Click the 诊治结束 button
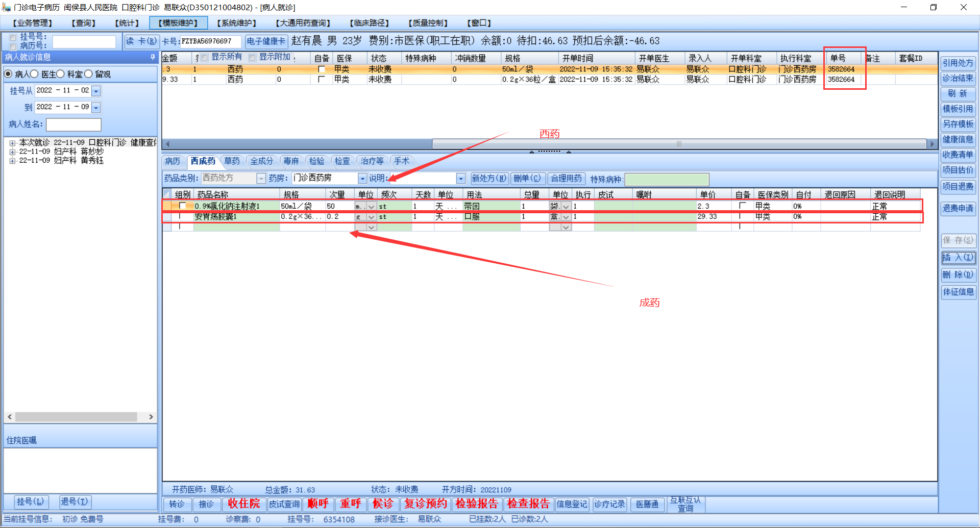 click(958, 78)
